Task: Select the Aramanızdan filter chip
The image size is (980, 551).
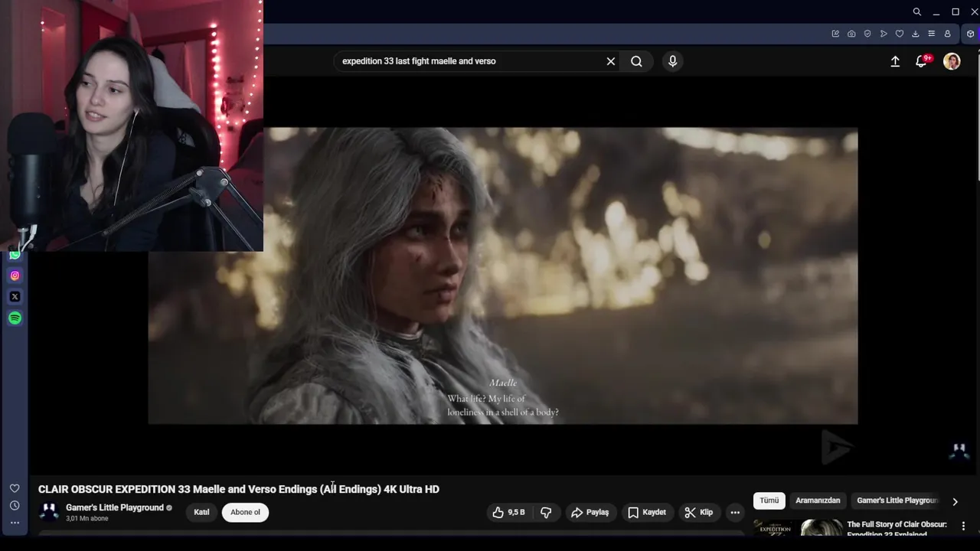Action: tap(818, 500)
